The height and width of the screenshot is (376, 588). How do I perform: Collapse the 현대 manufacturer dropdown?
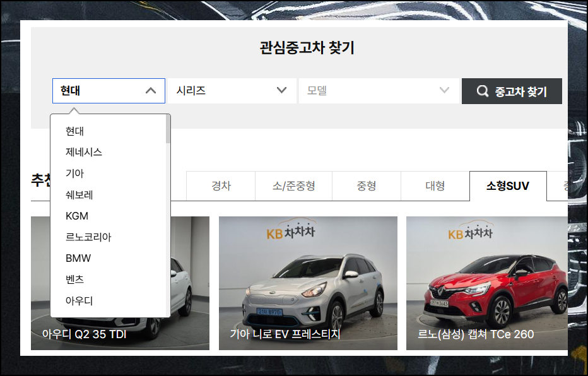(x=109, y=91)
